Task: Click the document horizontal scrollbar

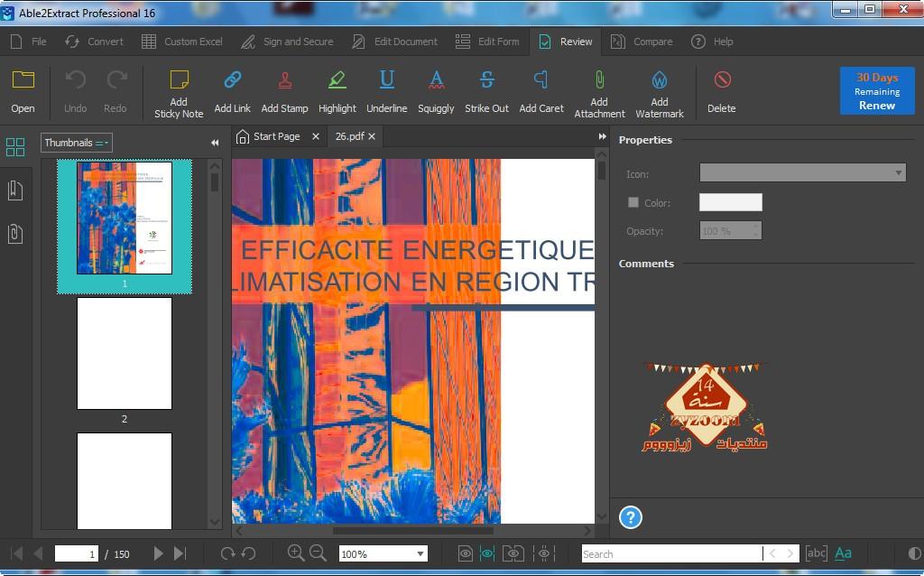Action: (x=413, y=530)
